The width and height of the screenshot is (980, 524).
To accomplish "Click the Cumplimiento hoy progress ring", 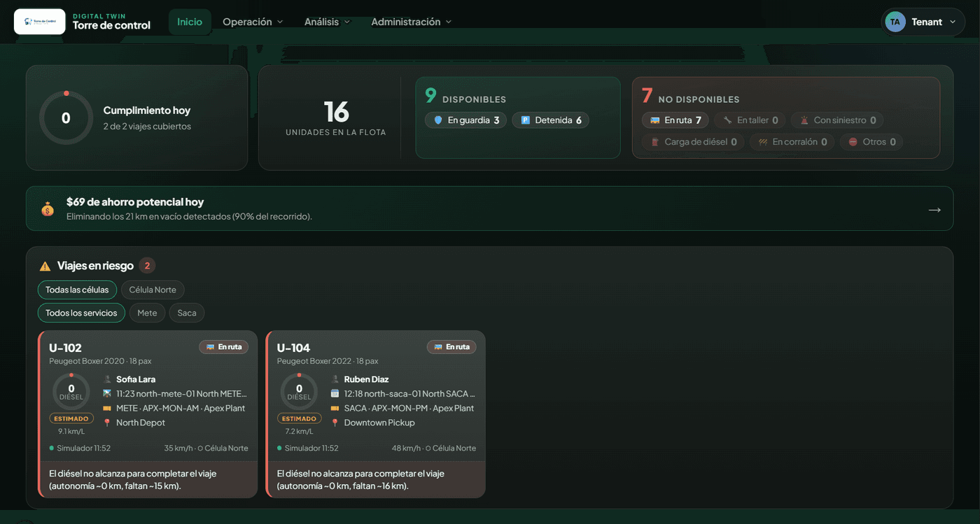I will (66, 118).
